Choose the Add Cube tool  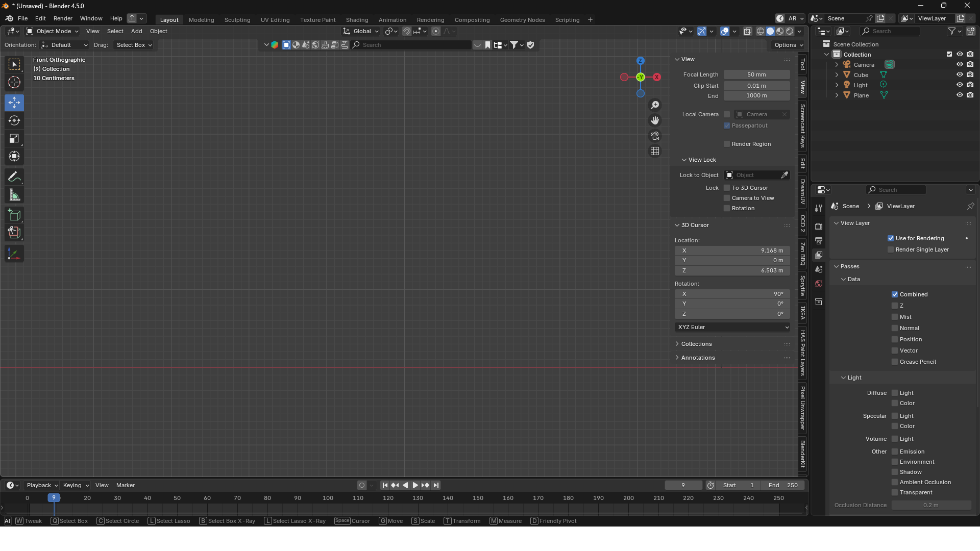coord(14,215)
